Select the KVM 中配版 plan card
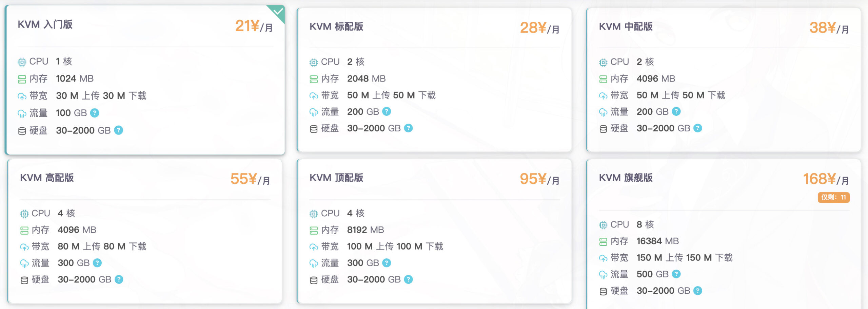Image resolution: width=868 pixels, height=309 pixels. click(x=724, y=80)
